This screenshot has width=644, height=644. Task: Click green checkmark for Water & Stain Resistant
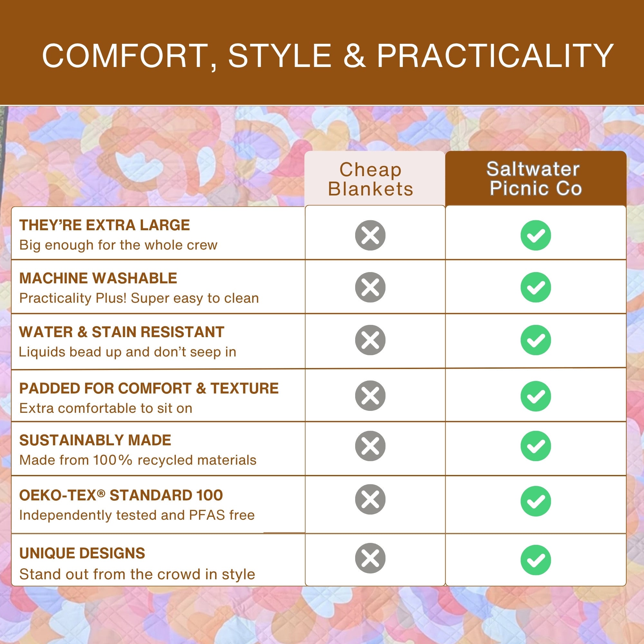[535, 340]
